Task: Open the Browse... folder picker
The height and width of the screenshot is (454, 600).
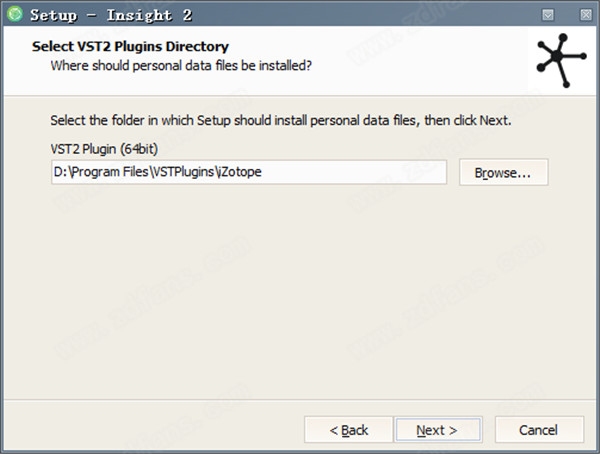Action: click(504, 172)
